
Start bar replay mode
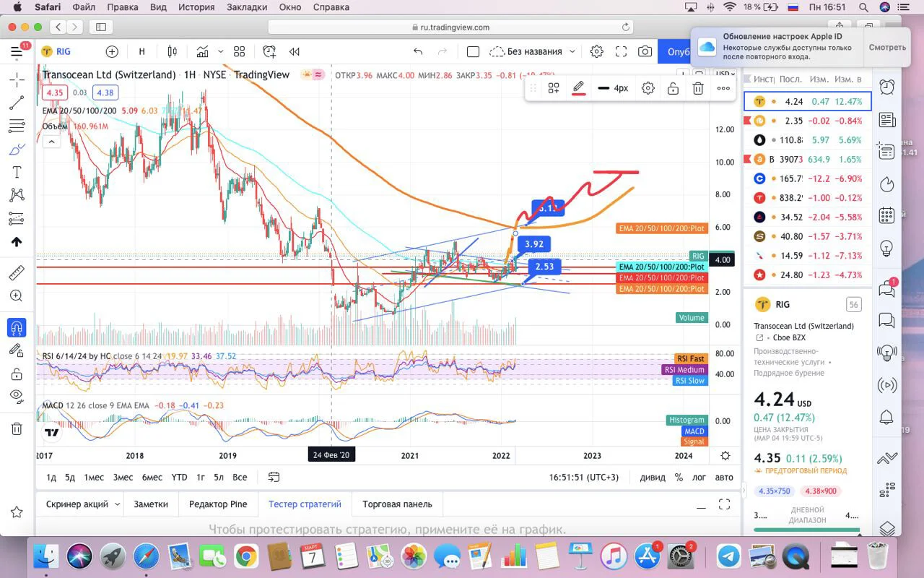(295, 51)
